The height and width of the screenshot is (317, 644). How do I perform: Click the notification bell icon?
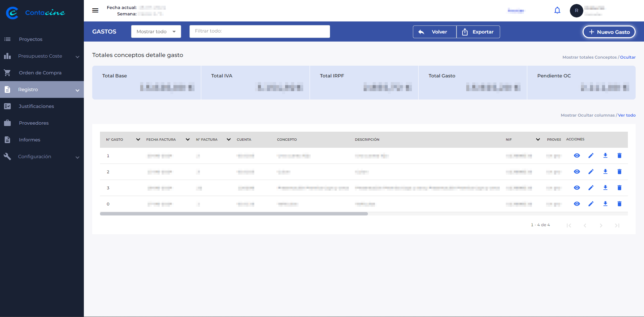point(557,11)
